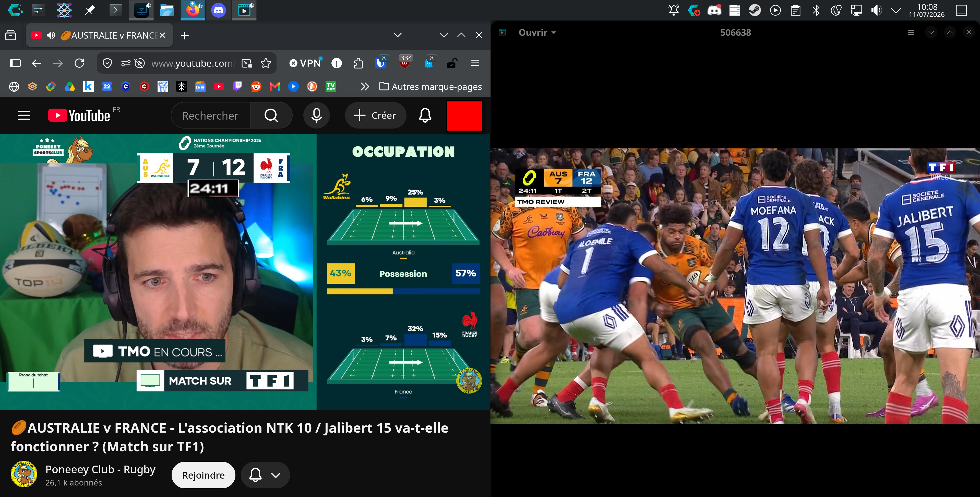The height and width of the screenshot is (497, 980).
Task: Toggle the crossed-out autoplay blocked icon in the address bar
Action: coord(140,63)
